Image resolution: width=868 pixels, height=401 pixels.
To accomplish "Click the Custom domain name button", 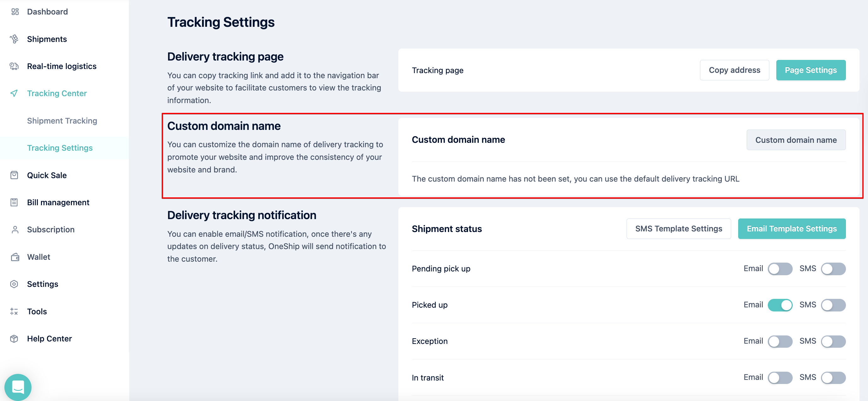I will (x=796, y=140).
